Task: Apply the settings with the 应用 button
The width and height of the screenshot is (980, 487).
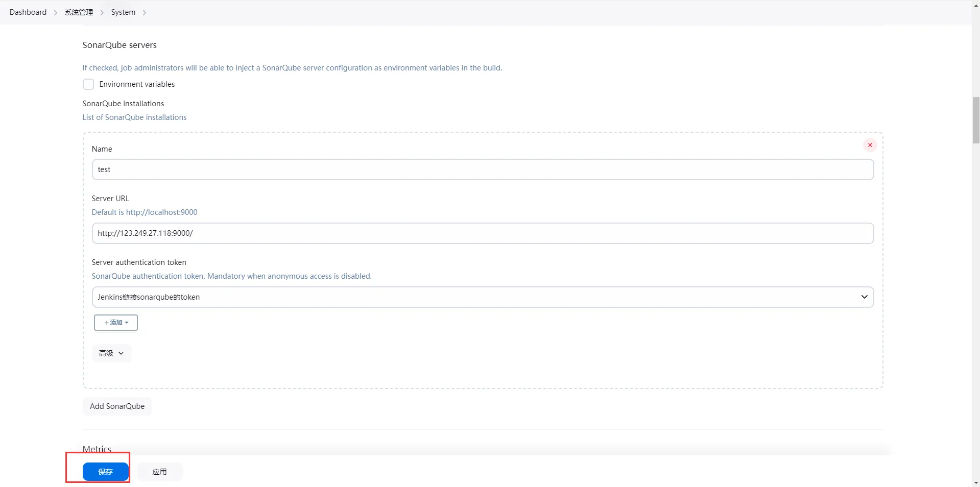Action: point(159,472)
